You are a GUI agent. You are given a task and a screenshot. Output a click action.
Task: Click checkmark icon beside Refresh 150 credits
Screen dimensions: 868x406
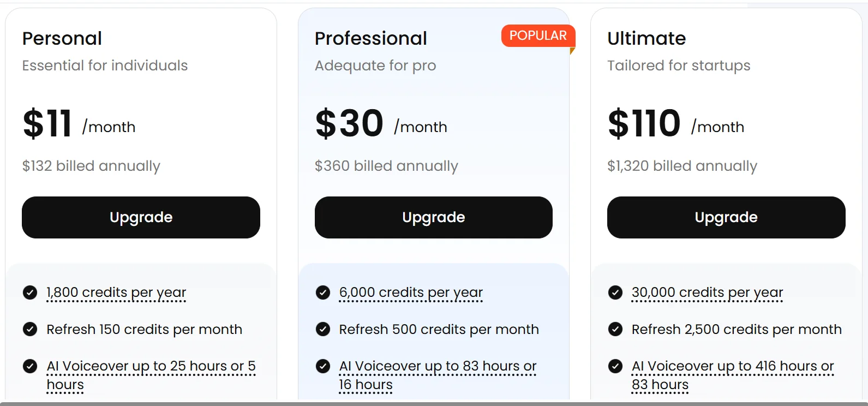point(30,329)
